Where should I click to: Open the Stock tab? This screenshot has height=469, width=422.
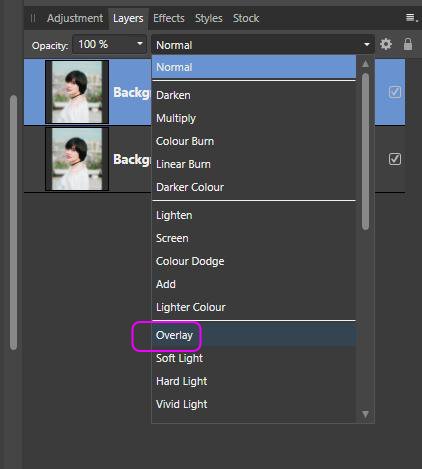pyautogui.click(x=246, y=18)
